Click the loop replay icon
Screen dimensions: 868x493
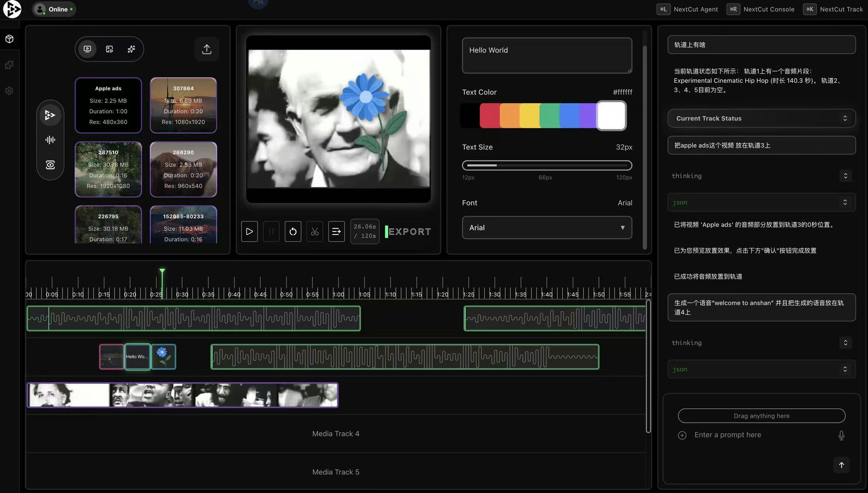pos(293,231)
